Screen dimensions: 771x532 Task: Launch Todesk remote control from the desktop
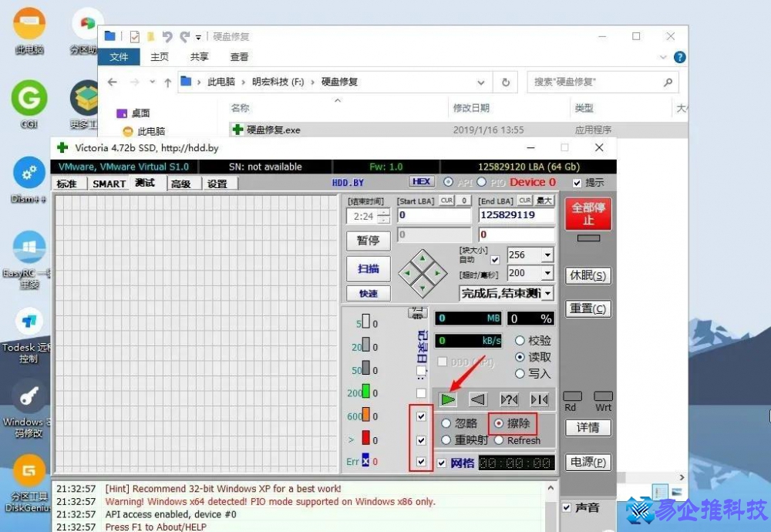tap(28, 324)
